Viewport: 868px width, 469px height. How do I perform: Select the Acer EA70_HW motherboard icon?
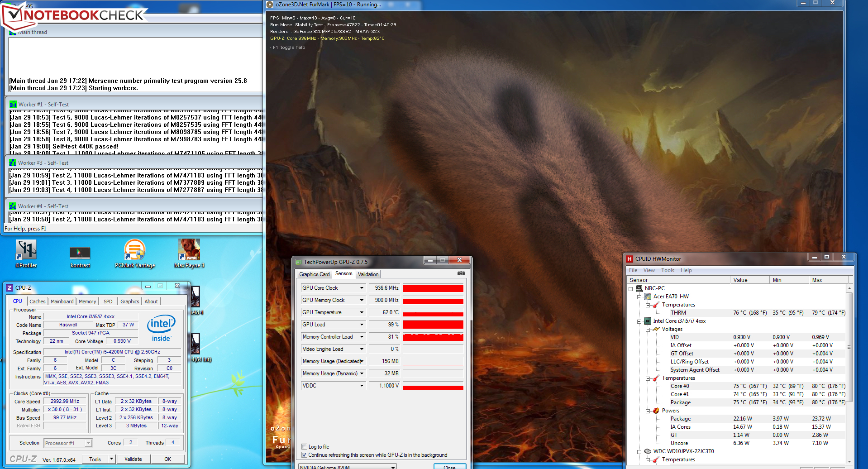coord(648,297)
